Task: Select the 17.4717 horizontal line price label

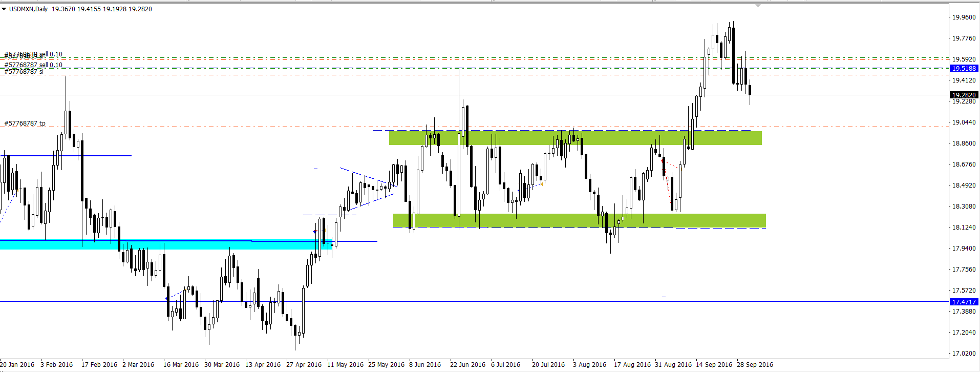Action: (x=964, y=302)
